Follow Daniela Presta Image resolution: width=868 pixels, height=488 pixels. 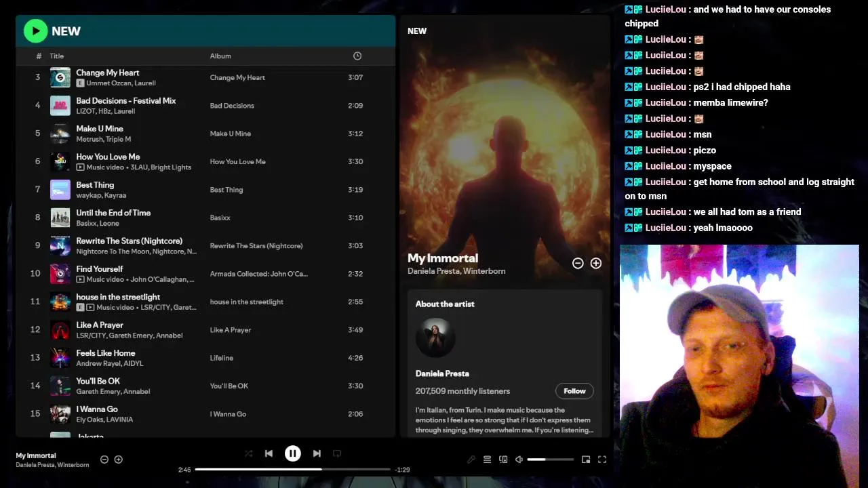point(574,391)
